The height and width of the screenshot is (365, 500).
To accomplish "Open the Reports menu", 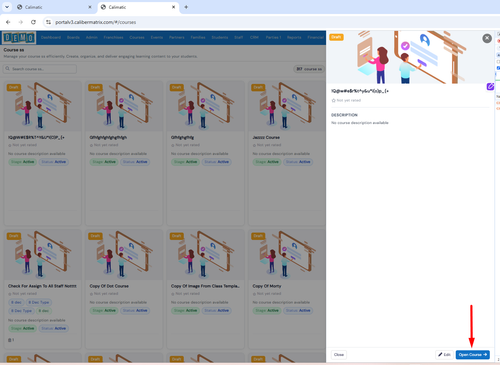I will (294, 37).
